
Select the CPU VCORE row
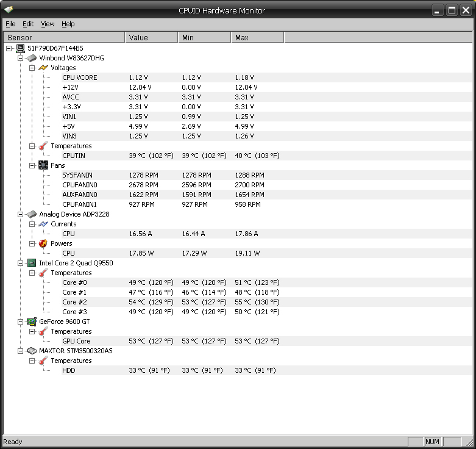(267, 77)
